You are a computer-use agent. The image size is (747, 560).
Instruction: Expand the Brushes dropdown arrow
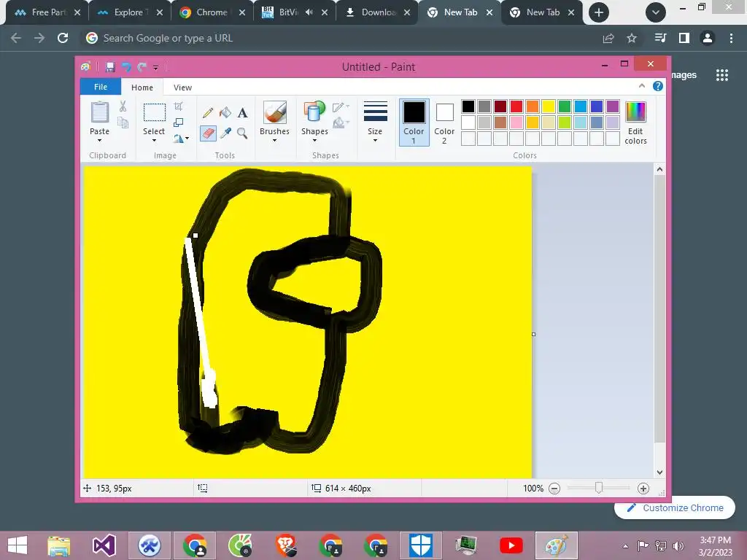275,141
